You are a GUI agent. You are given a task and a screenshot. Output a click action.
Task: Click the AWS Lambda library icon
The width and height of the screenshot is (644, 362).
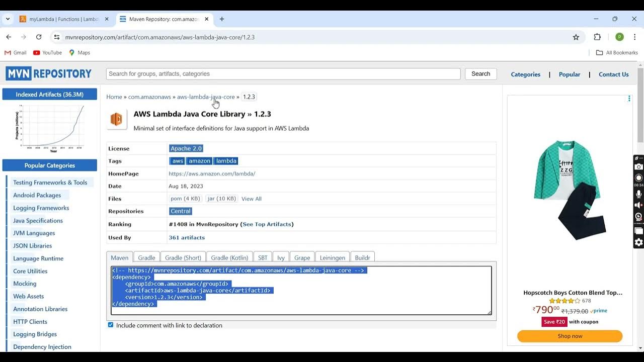pyautogui.click(x=116, y=119)
